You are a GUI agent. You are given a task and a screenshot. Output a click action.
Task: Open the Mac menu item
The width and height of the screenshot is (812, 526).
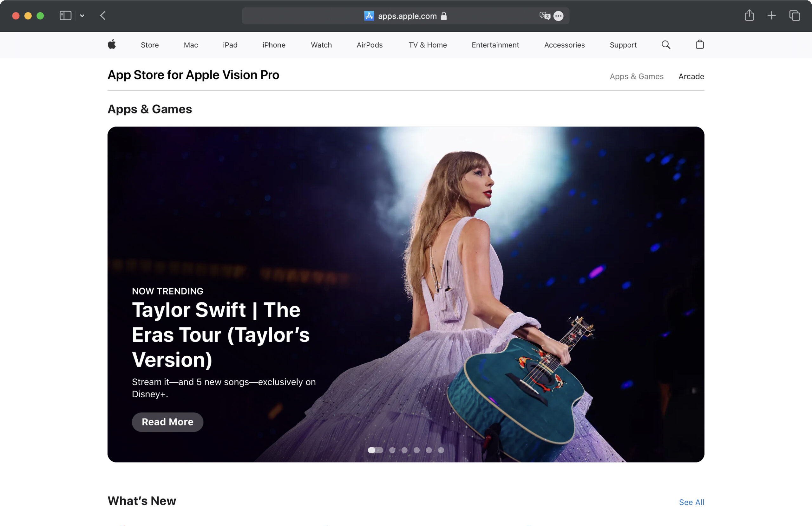pyautogui.click(x=191, y=45)
